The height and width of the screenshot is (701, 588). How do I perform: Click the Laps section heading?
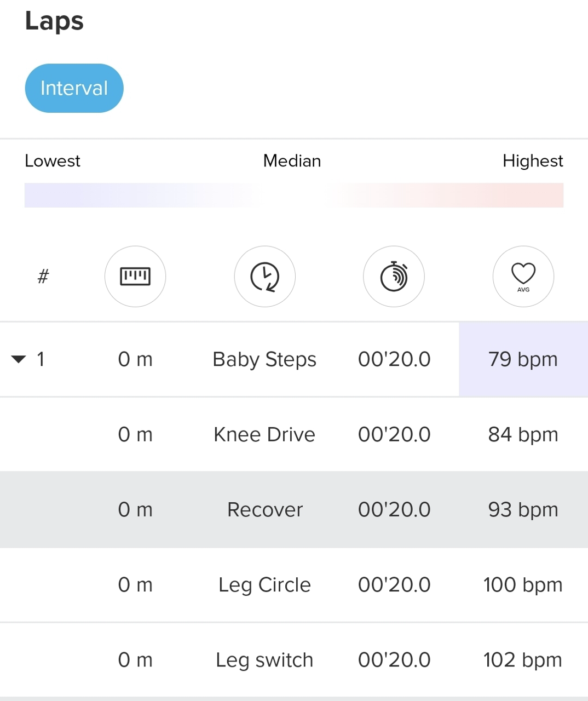coord(54,21)
